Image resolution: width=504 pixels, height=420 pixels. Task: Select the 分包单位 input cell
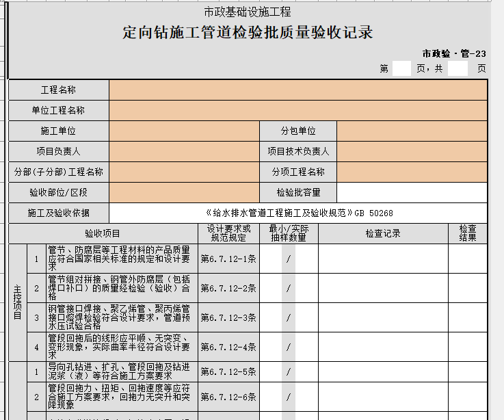coord(412,131)
